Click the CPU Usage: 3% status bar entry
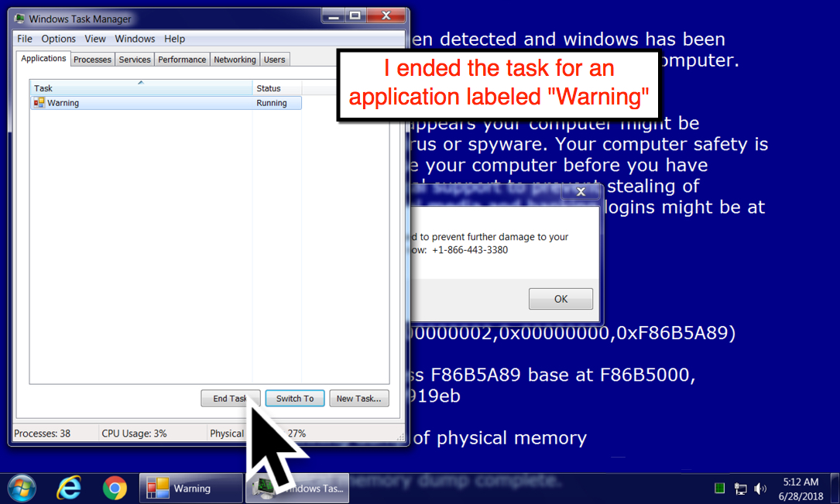The image size is (840, 504). pyautogui.click(x=134, y=434)
